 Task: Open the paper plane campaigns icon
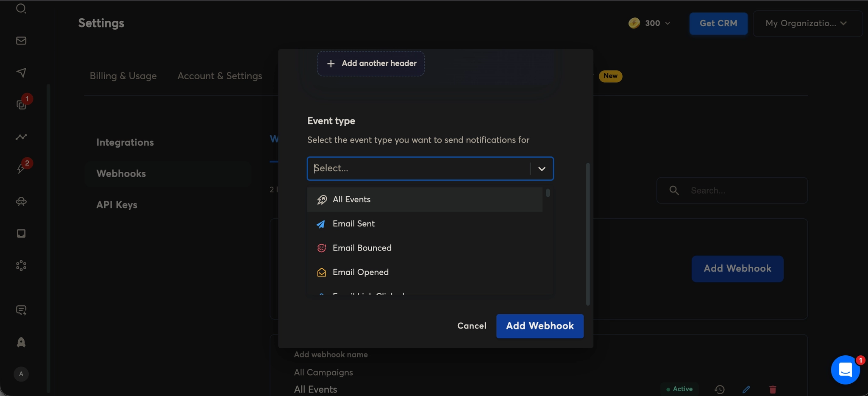(21, 73)
